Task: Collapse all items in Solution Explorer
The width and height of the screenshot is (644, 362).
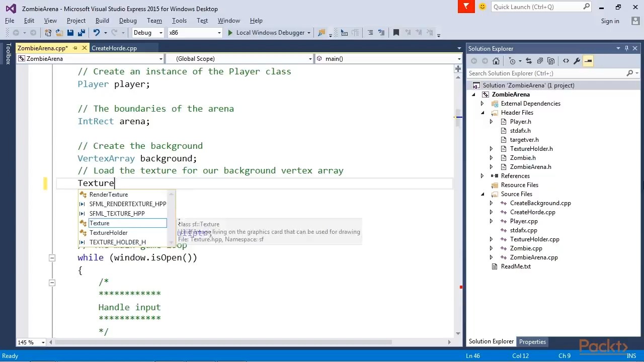Action: (540, 61)
